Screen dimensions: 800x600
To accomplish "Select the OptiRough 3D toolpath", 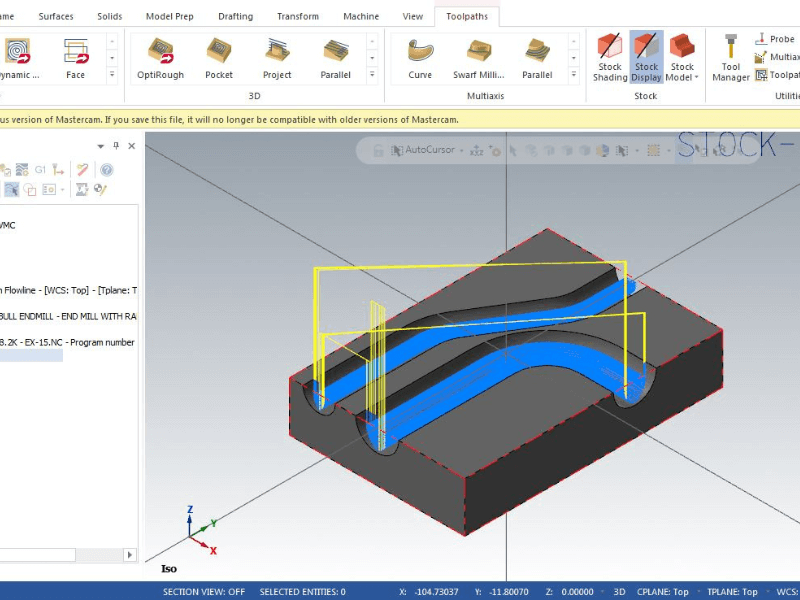I will coord(160,57).
